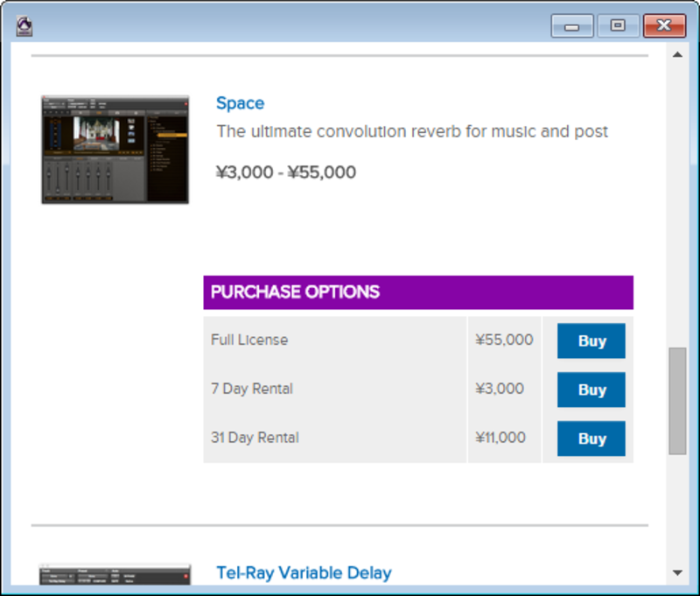
Task: Buy the 31 Day Rental option
Action: (591, 438)
